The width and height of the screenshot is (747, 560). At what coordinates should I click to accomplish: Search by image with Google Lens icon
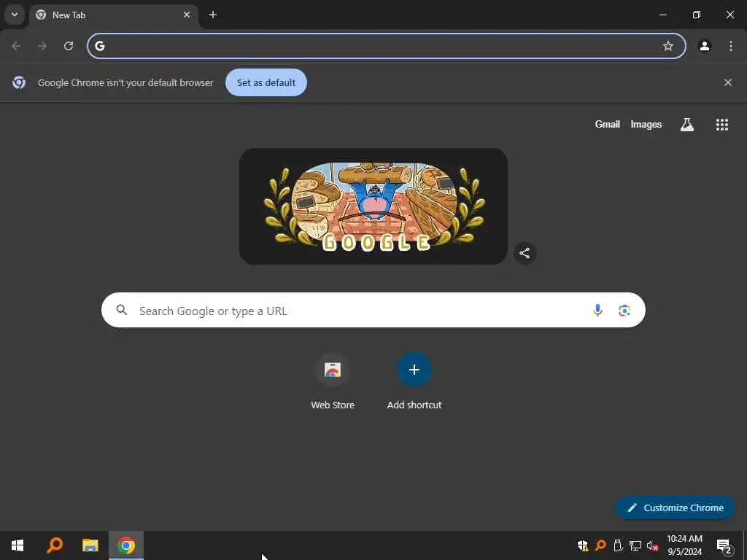point(624,311)
